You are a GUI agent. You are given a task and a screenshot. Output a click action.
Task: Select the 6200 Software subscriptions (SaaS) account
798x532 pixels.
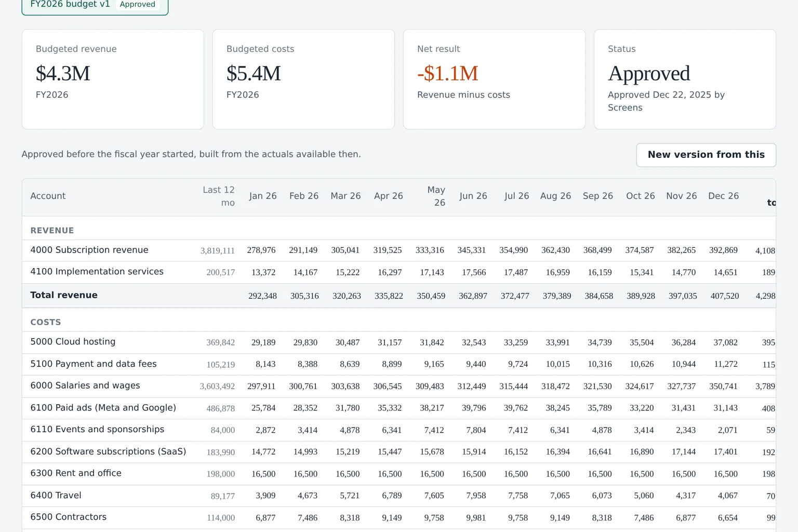[108, 451]
